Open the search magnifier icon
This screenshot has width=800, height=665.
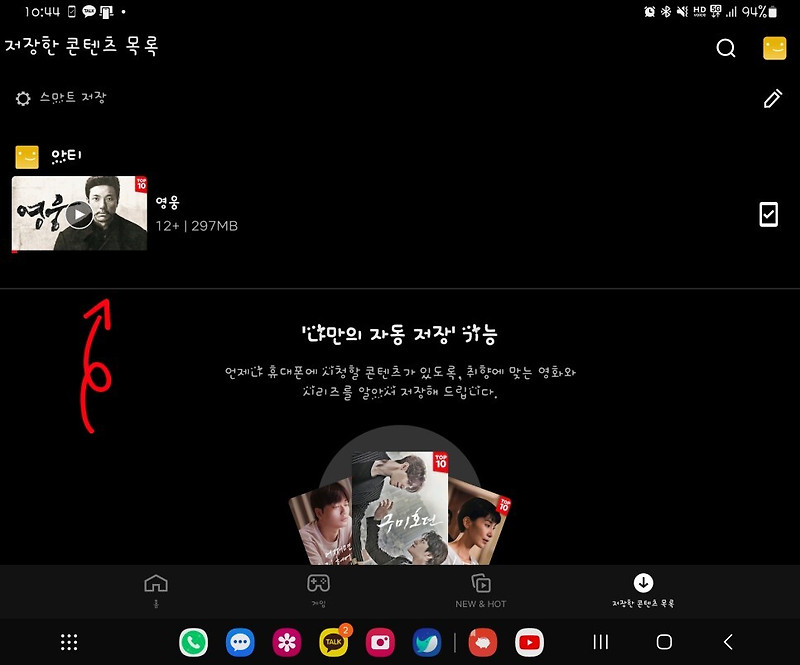tap(726, 48)
